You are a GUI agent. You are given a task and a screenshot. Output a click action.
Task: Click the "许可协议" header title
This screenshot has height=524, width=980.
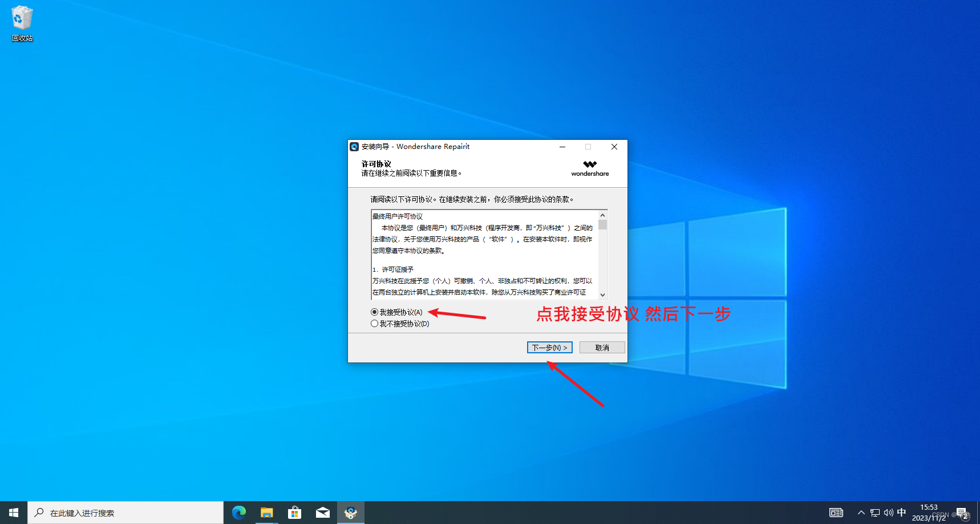coord(376,164)
